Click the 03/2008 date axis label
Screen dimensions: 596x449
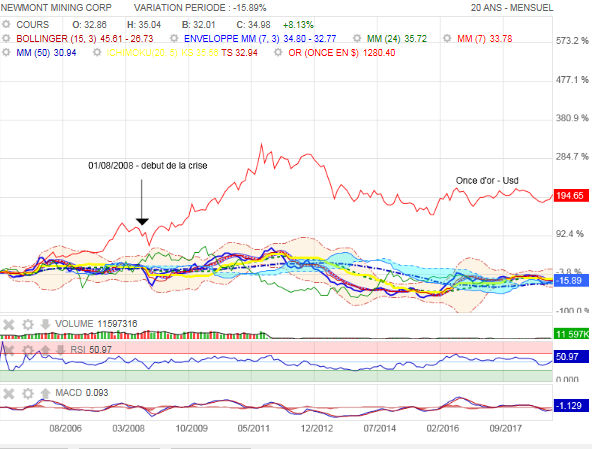pos(128,429)
